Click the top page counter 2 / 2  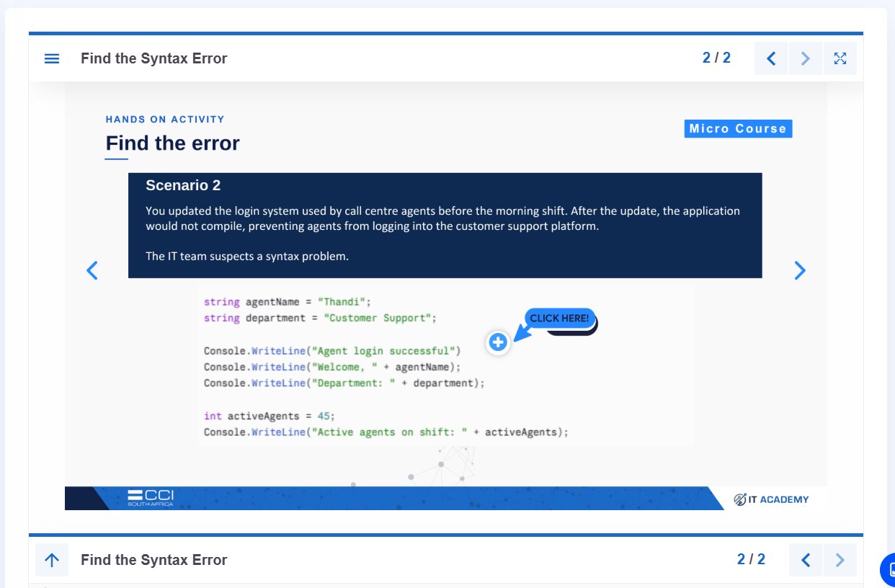(716, 58)
